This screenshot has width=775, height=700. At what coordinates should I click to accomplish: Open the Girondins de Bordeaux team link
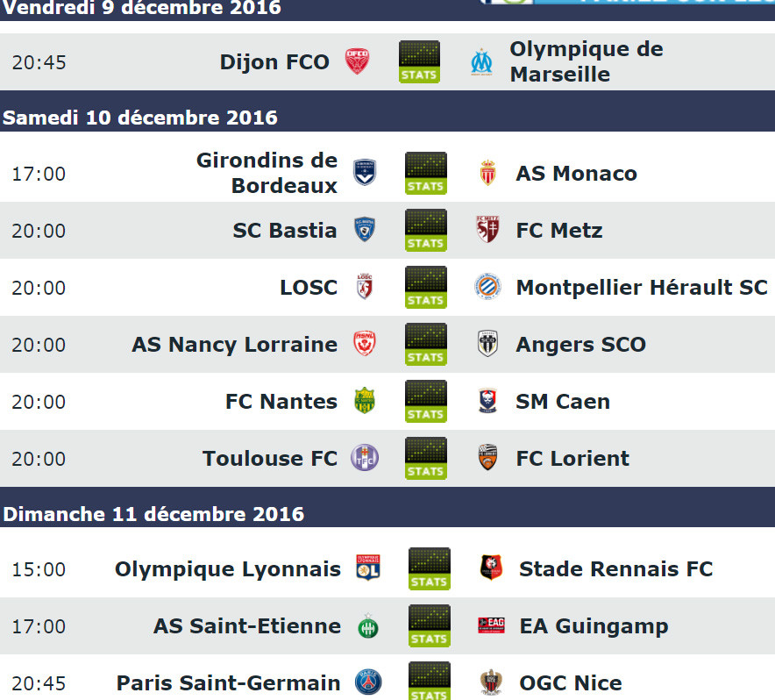[x=267, y=173]
